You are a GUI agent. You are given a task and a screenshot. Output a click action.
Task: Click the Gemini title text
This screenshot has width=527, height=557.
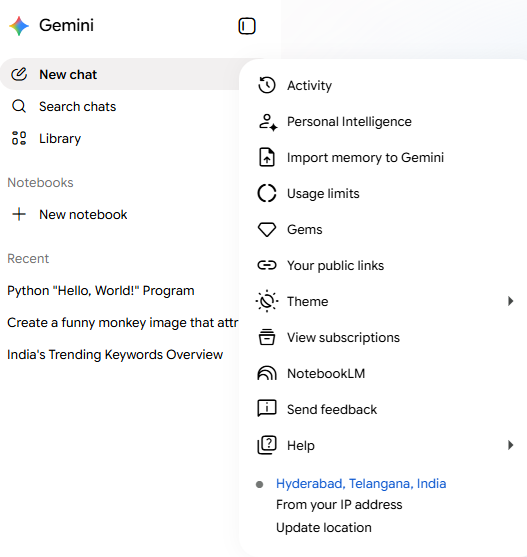point(66,25)
